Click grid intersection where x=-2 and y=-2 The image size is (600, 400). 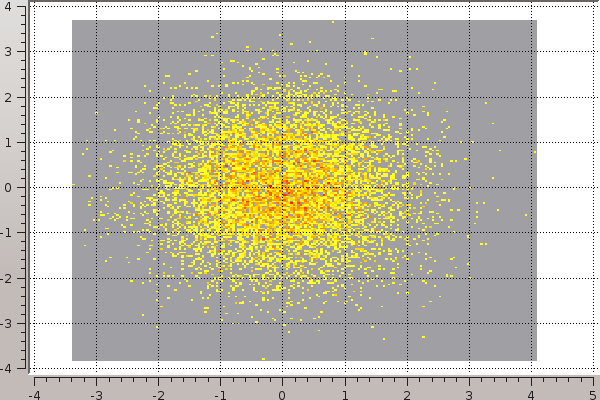(158, 278)
